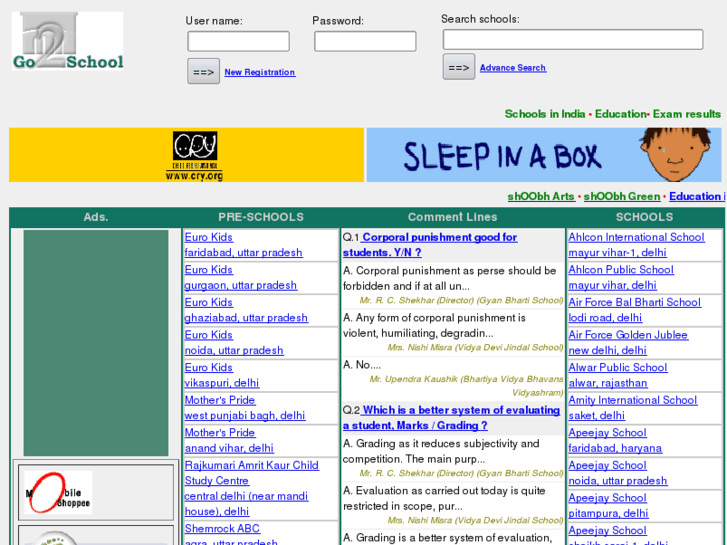This screenshot has height=545, width=727.
Task: Click the PRE-SCHOOLS column header
Action: point(261,217)
